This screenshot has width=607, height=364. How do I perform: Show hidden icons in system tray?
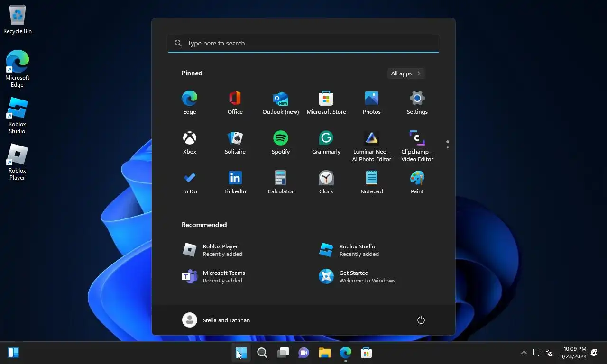pyautogui.click(x=524, y=353)
